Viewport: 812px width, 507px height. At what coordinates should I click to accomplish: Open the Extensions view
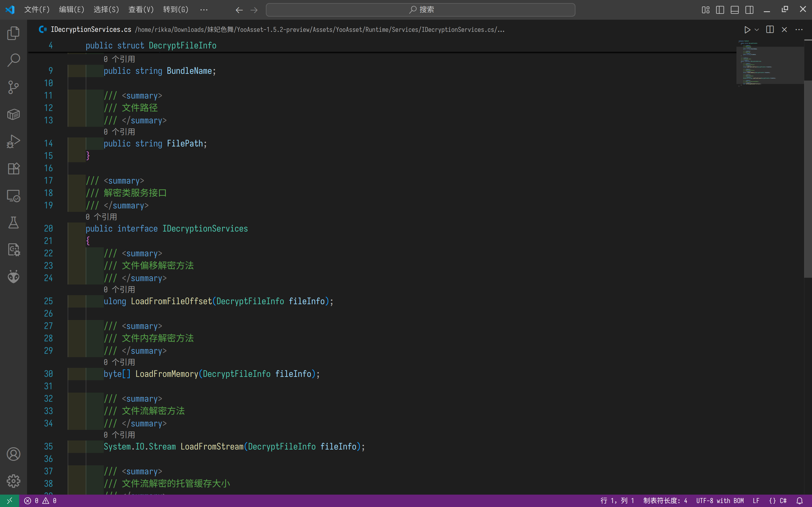[14, 169]
